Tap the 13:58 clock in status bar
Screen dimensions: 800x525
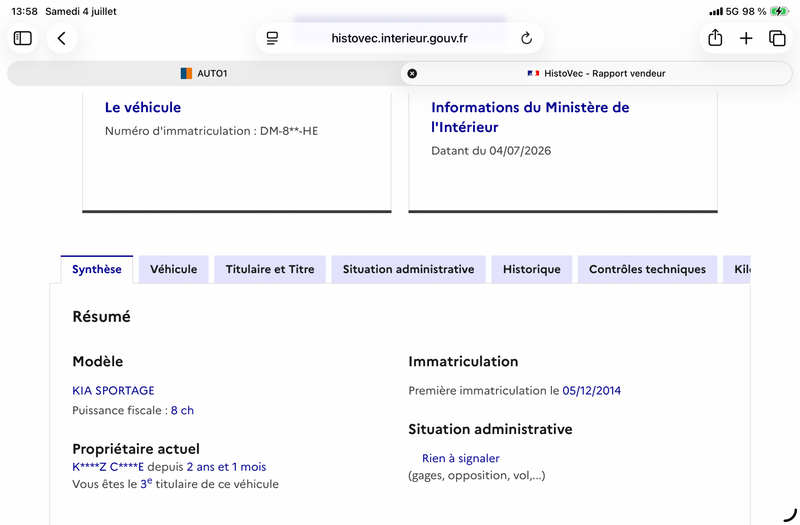click(x=24, y=11)
